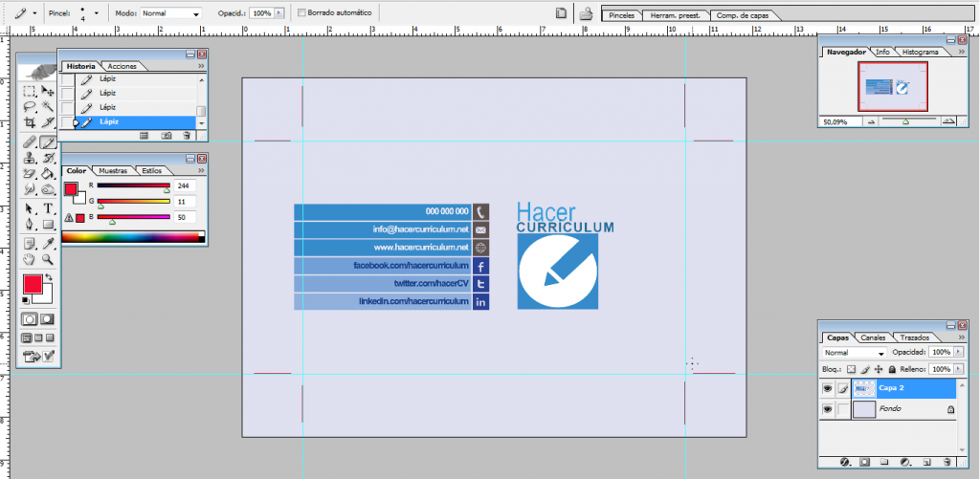Open Opacid. slider arrow in options bar
Viewport: 980px width, 479px height.
click(279, 12)
